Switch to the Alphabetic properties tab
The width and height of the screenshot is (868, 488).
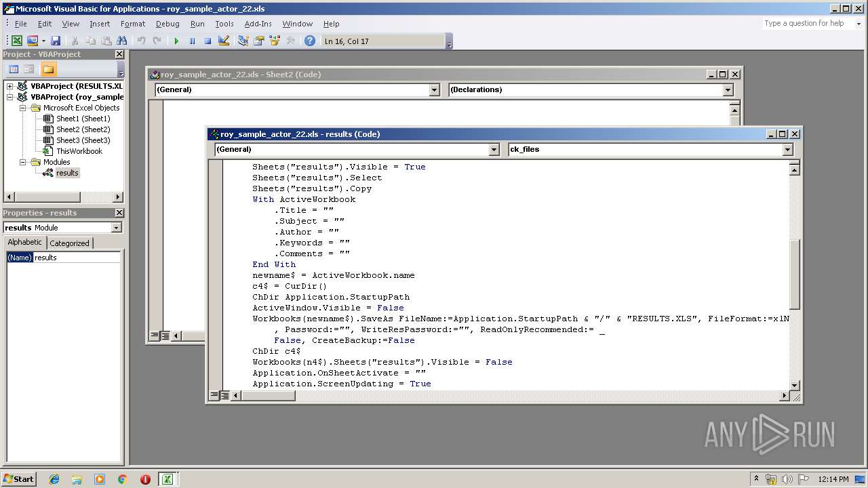click(x=25, y=243)
